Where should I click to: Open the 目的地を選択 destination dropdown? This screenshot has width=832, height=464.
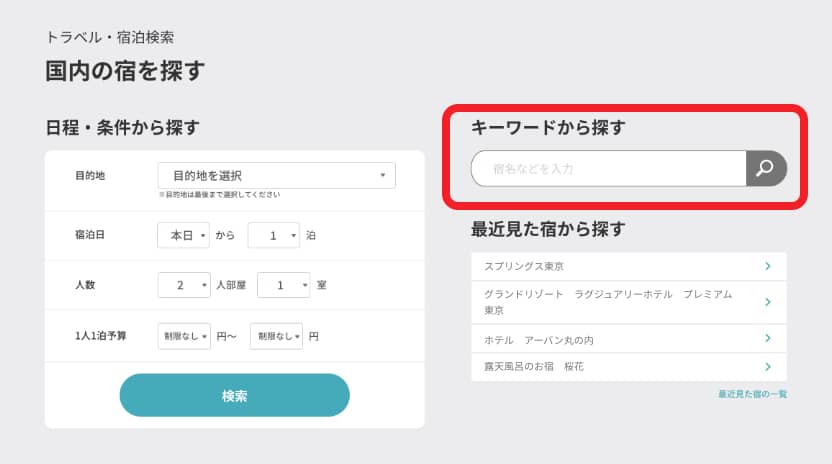pyautogui.click(x=276, y=176)
